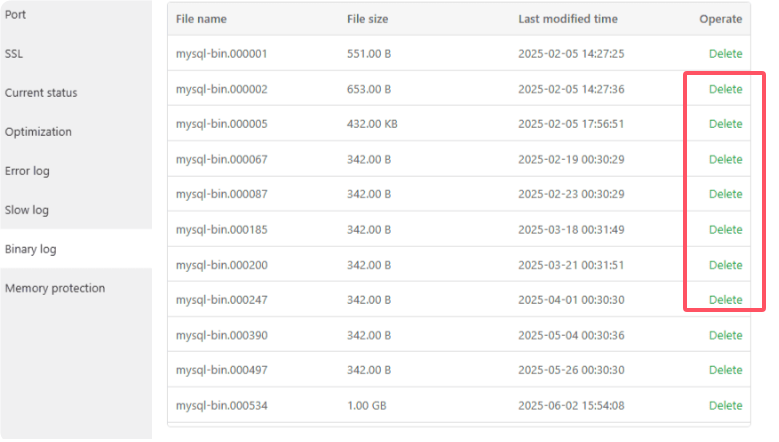
Task: Delete the mysql-bin.000087 log file
Action: click(725, 194)
